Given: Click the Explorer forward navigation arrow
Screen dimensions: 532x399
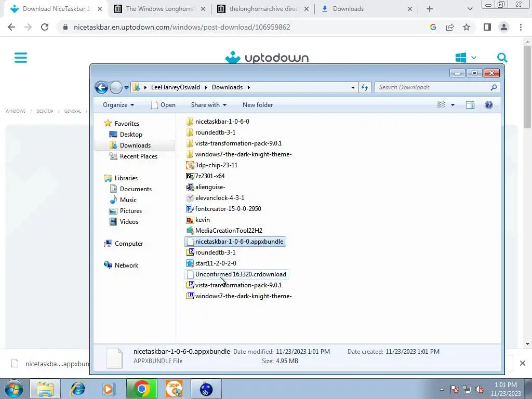Looking at the screenshot, I should 116,87.
